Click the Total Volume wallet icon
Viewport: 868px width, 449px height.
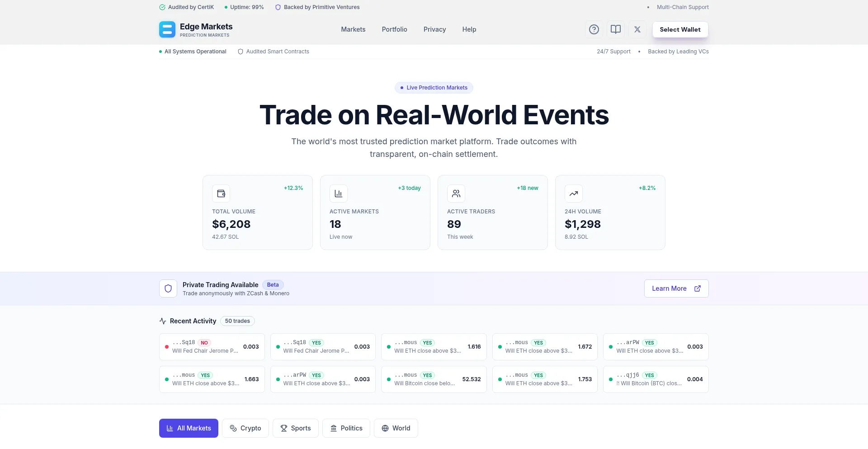tap(221, 194)
